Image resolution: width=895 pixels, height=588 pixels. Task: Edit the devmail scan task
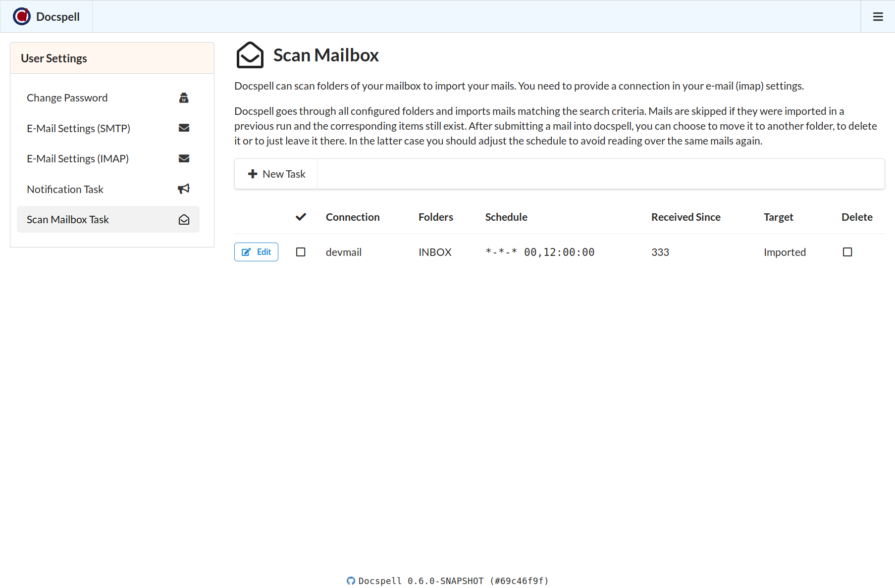256,252
